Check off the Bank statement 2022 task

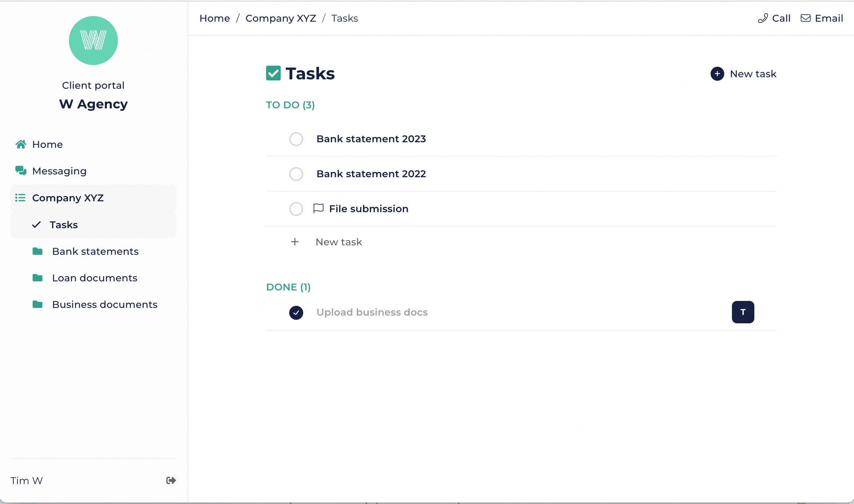[x=296, y=174]
